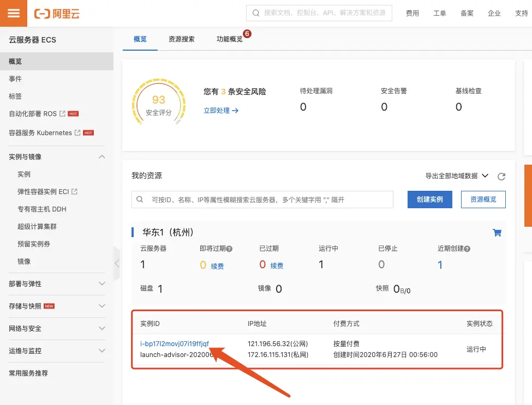Open instance i-bp17l2movj07i19ffjqf link
Viewport: 532px width, 405px height.
(175, 343)
